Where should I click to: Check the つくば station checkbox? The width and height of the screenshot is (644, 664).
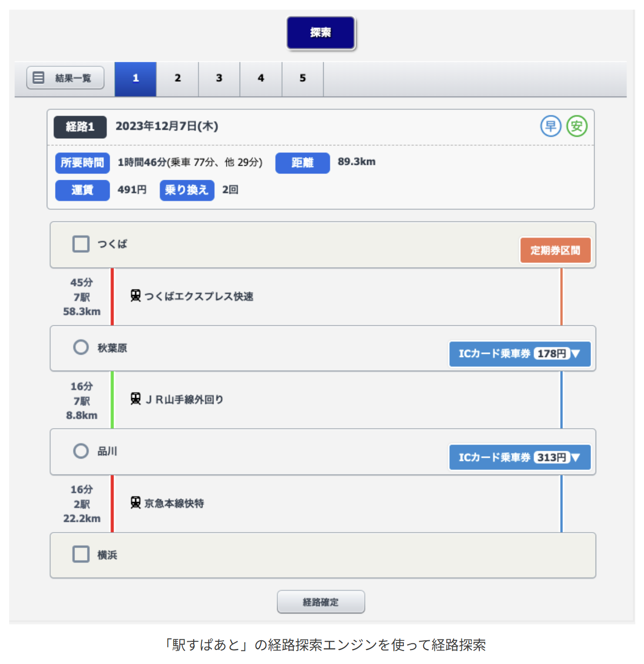click(x=81, y=244)
